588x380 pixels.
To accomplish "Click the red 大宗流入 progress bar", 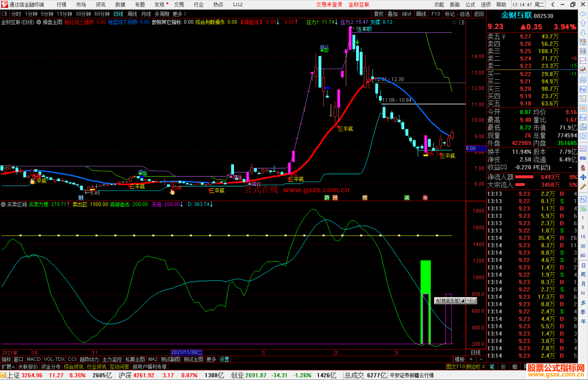I will click(x=520, y=185).
